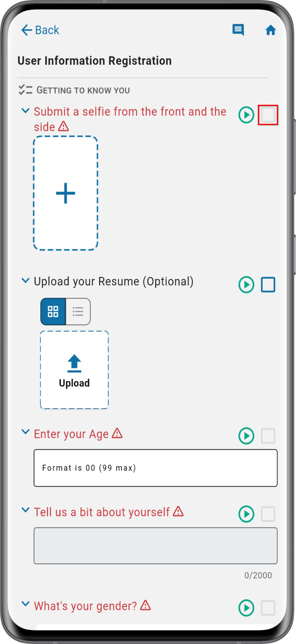Play audio for Enter your Age

pos(246,436)
